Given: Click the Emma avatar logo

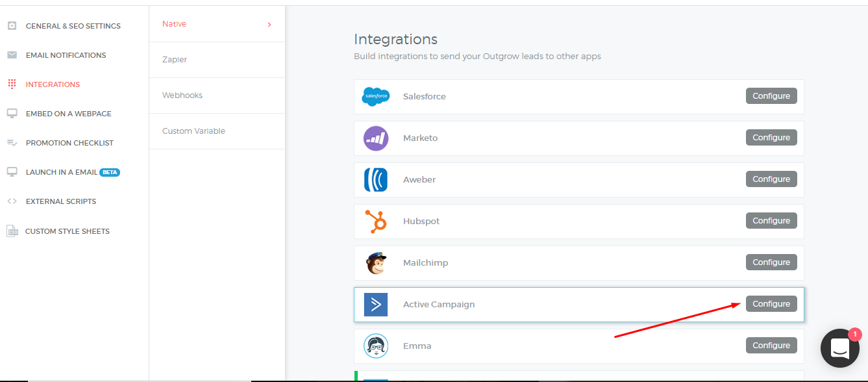Looking at the screenshot, I should point(376,346).
